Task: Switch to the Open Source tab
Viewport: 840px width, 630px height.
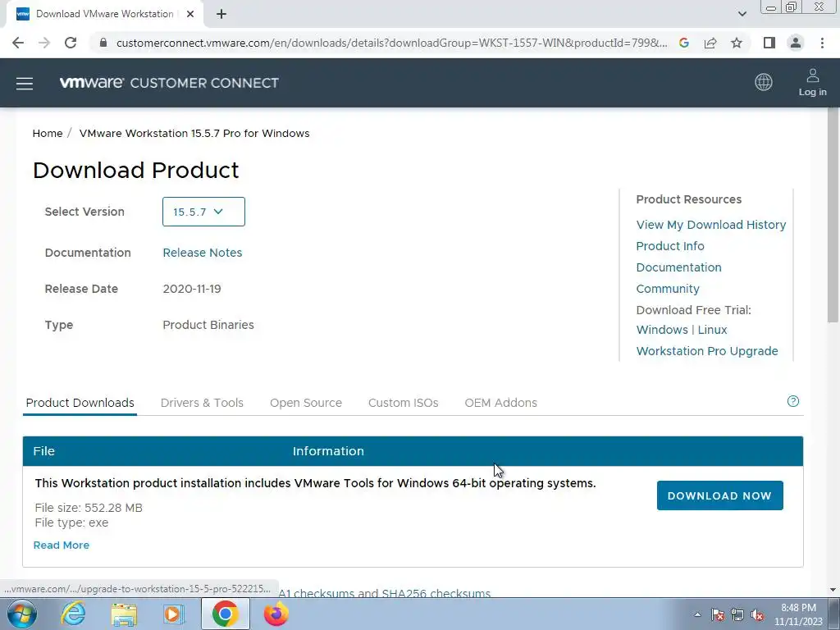Action: point(306,403)
